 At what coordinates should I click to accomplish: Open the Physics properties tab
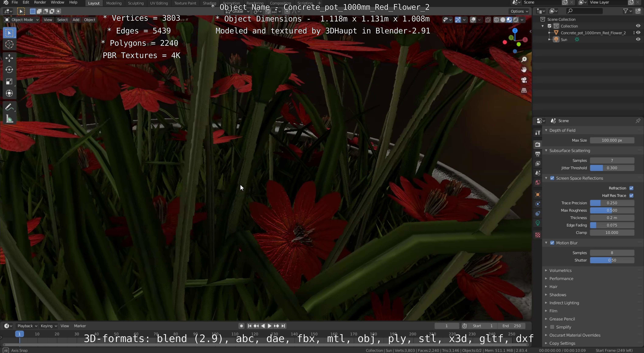click(538, 204)
